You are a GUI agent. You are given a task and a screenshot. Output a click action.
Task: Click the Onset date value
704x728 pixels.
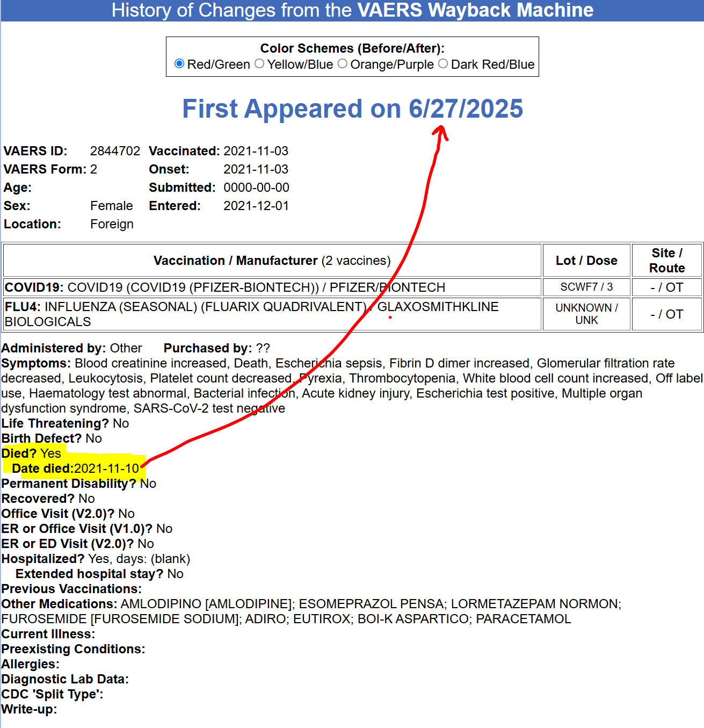[256, 169]
